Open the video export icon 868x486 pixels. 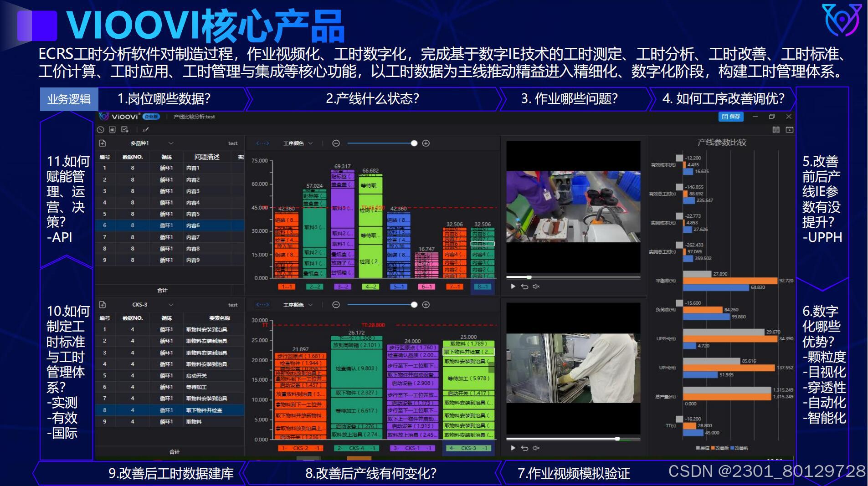point(790,130)
